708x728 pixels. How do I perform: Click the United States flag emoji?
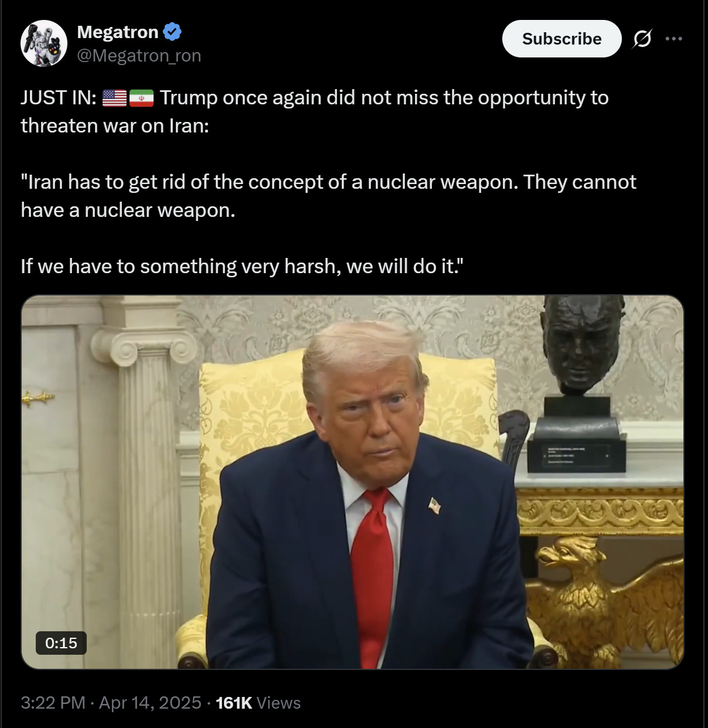[114, 98]
